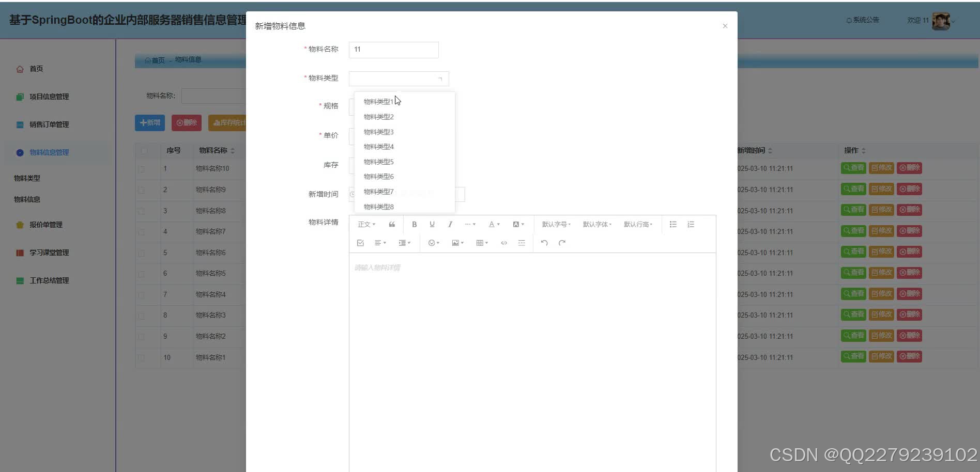Image resolution: width=980 pixels, height=472 pixels.
Task: Open the 默认行高 line height dropdown
Action: tap(638, 224)
